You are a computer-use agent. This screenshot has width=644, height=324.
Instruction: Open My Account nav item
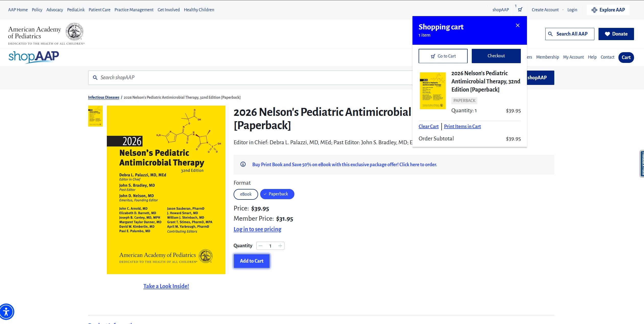(573, 57)
